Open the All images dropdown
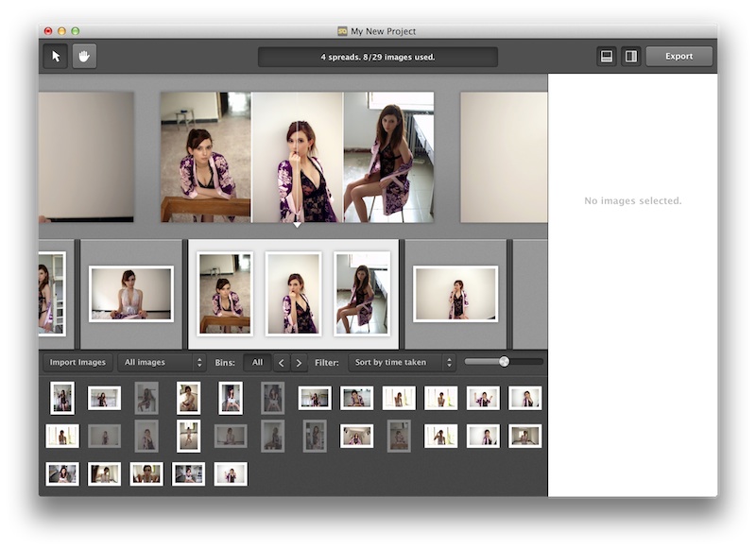Image resolution: width=756 pixels, height=550 pixels. pos(162,362)
